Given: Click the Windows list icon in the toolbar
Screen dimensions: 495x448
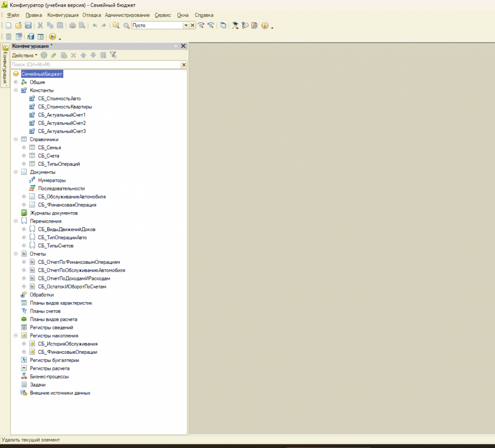Looking at the screenshot, I should point(223,26).
